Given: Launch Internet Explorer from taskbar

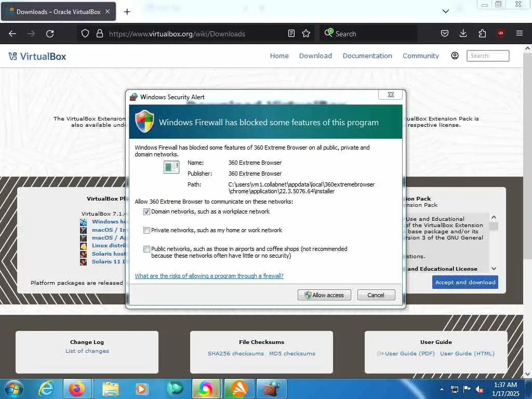Looking at the screenshot, I should coord(46,389).
